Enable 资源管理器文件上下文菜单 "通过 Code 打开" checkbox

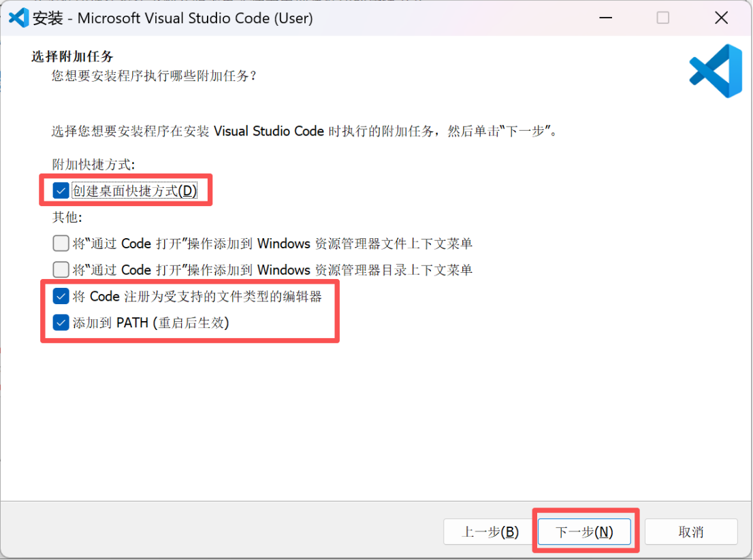pos(61,244)
